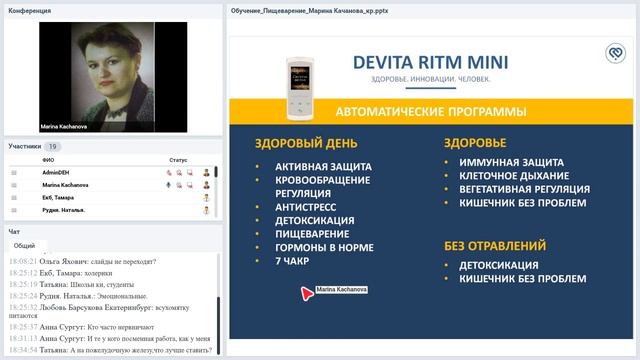640x360 pixels.
Task: Click the DEVITA RITM MINI device image
Action: pos(300,89)
